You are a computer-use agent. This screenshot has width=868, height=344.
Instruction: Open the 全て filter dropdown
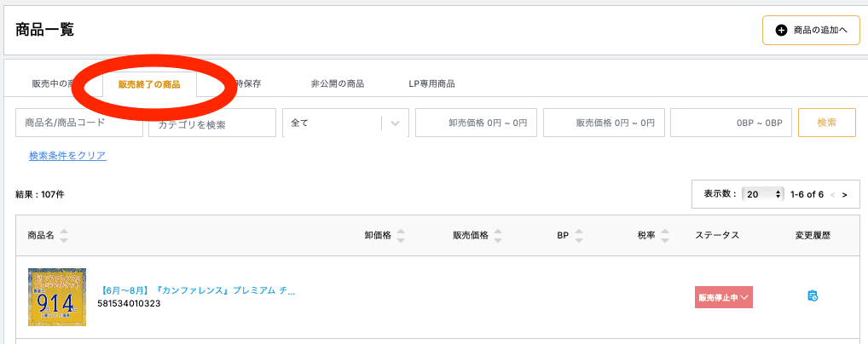pos(345,123)
